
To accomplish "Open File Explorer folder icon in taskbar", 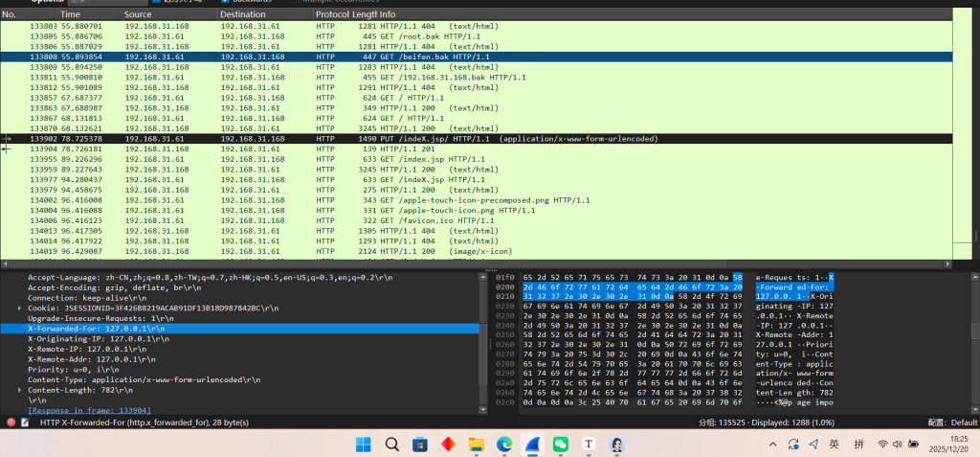I will [476, 445].
